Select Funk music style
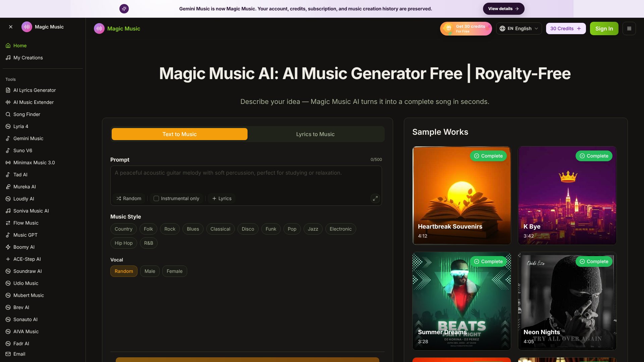644x362 pixels. tap(271, 229)
